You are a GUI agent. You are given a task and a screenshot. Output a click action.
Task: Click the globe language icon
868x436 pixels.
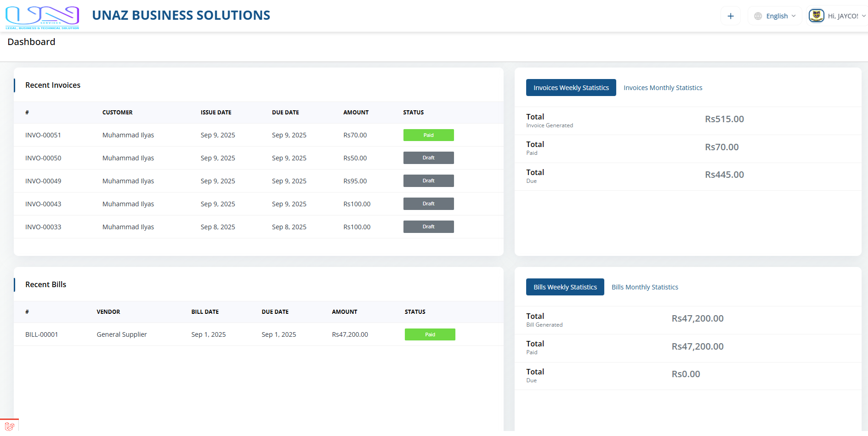[x=758, y=16]
